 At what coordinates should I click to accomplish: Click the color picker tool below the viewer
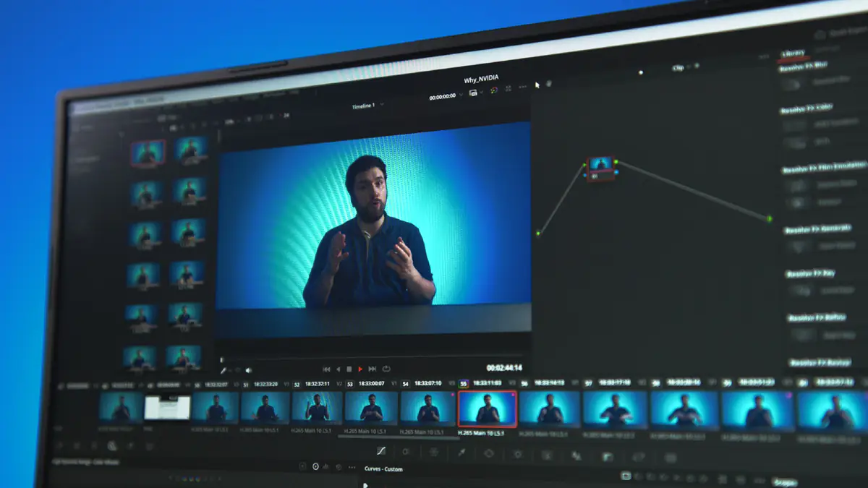(x=224, y=370)
